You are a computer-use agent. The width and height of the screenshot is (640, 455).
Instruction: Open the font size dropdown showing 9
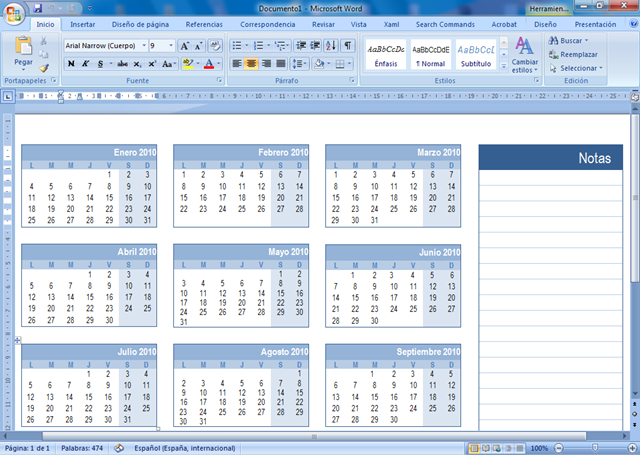171,46
